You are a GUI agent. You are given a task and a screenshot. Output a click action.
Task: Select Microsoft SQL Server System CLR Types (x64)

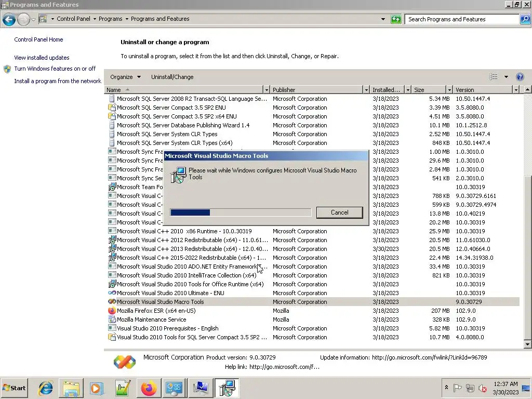tap(313, 143)
